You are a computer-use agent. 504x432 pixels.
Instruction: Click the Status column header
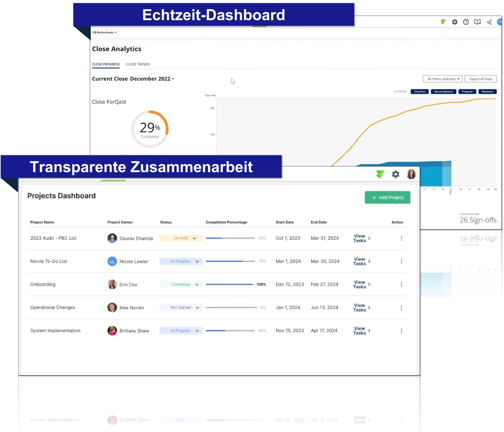pos(166,222)
